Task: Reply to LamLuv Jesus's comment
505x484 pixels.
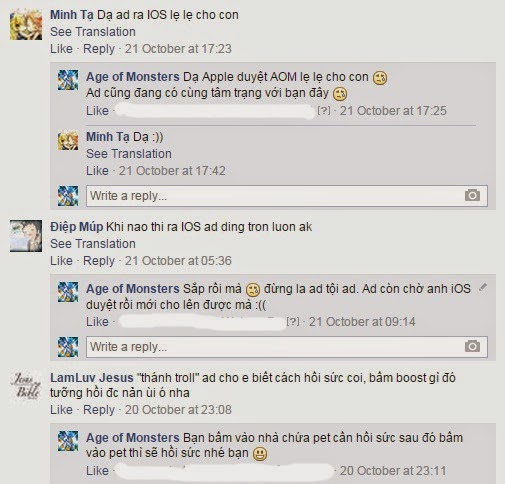Action: (99, 410)
